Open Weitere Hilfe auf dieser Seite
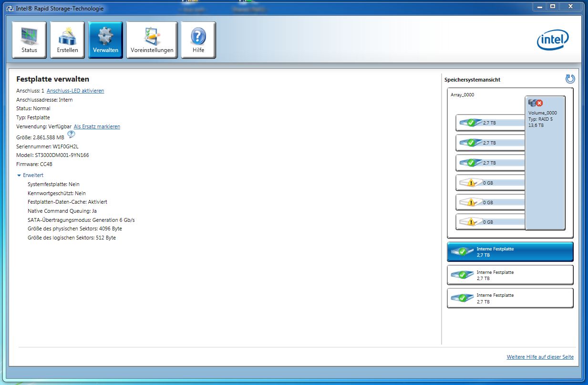The height and width of the screenshot is (385, 588). click(x=540, y=357)
